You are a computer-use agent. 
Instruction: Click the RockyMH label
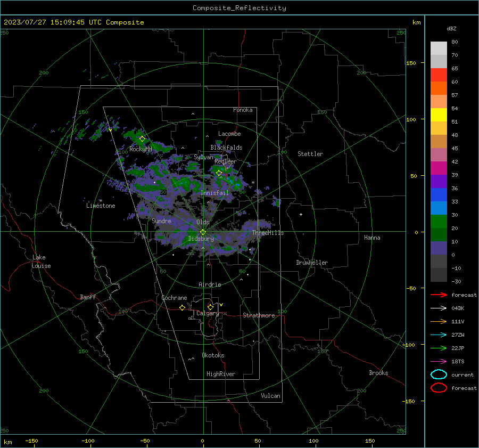[141, 149]
